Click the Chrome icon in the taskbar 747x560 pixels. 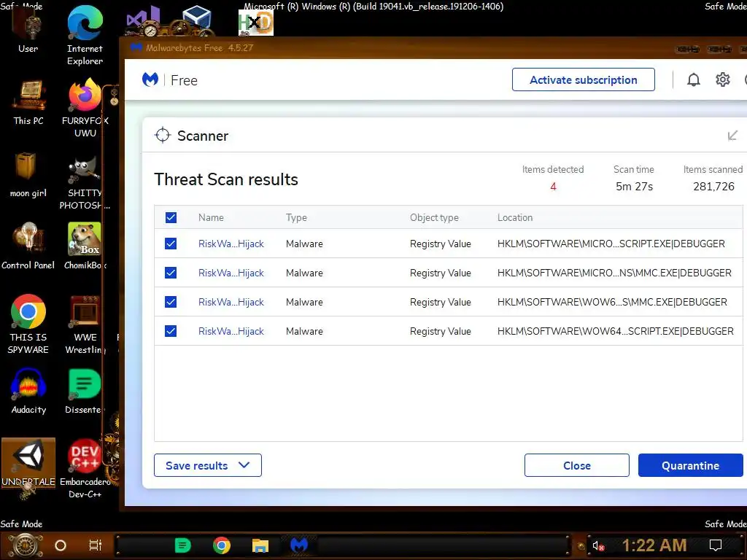(x=222, y=545)
